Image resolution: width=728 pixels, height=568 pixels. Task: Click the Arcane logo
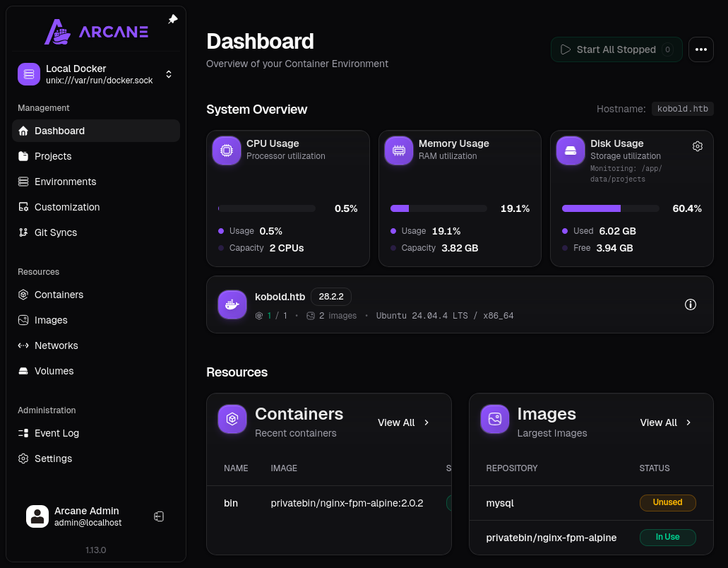click(x=96, y=32)
